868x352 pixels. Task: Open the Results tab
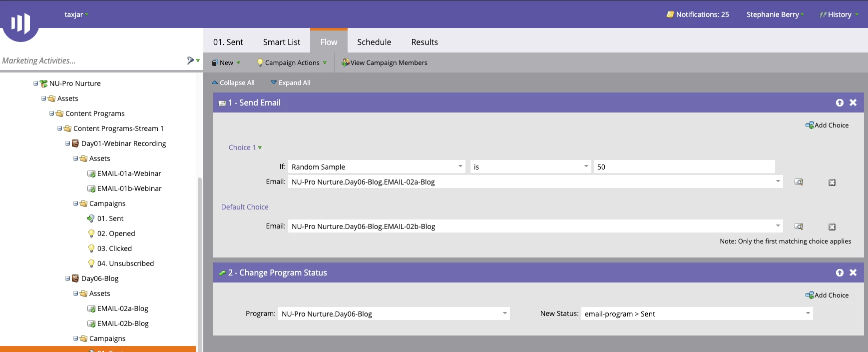click(425, 42)
